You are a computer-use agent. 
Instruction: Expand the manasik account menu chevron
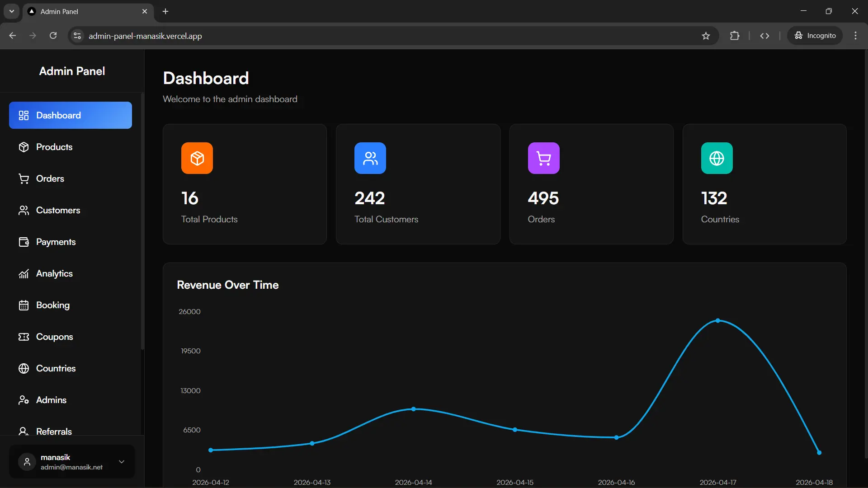(x=122, y=462)
